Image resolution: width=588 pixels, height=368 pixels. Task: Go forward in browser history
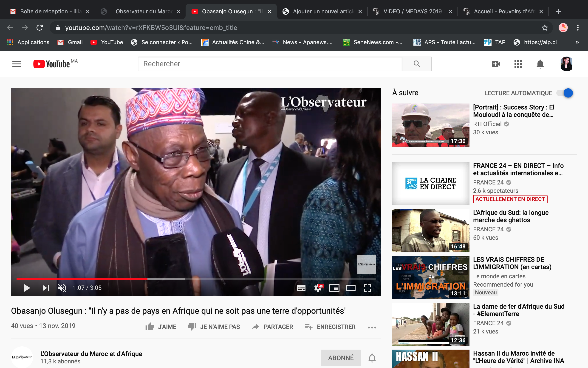[25, 28]
